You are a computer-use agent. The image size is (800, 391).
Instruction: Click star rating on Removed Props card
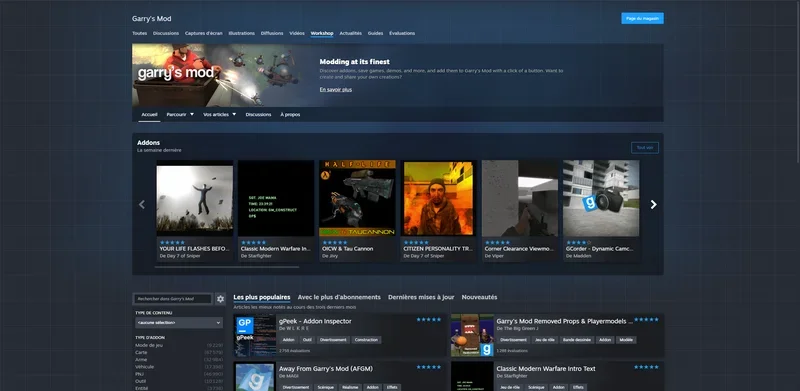tap(646, 320)
